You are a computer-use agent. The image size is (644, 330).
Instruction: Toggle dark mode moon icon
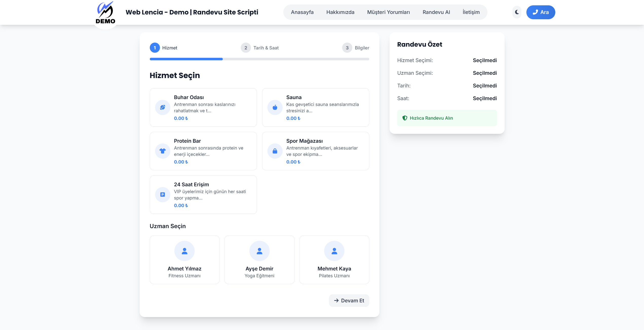[517, 12]
